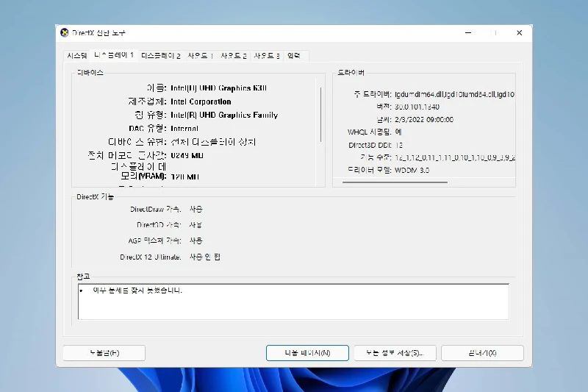Click the approximate total memory MB value
This screenshot has height=392, width=588.
pyautogui.click(x=187, y=155)
